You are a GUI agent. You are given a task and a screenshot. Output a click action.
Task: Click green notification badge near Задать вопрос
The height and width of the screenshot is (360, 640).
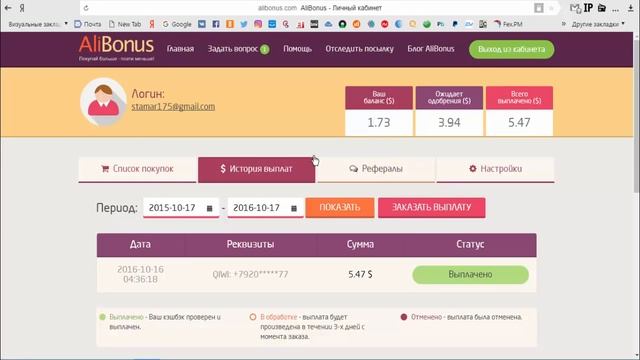point(264,50)
